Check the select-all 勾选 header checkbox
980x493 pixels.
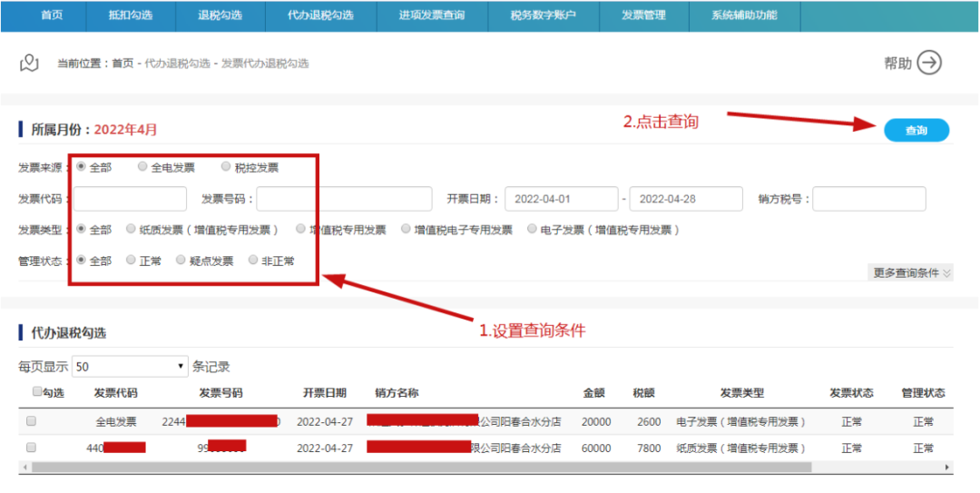[x=36, y=392]
